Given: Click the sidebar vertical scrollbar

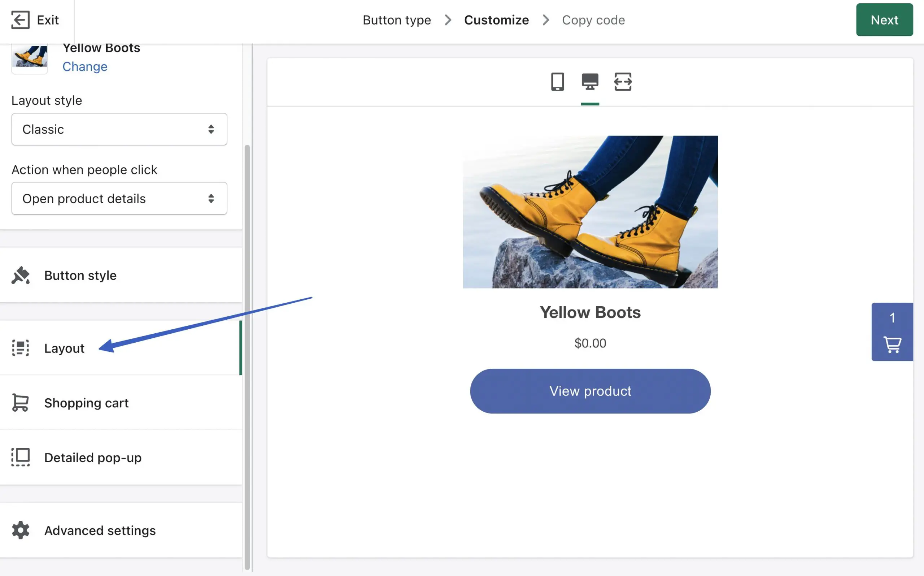Looking at the screenshot, I should [247, 357].
